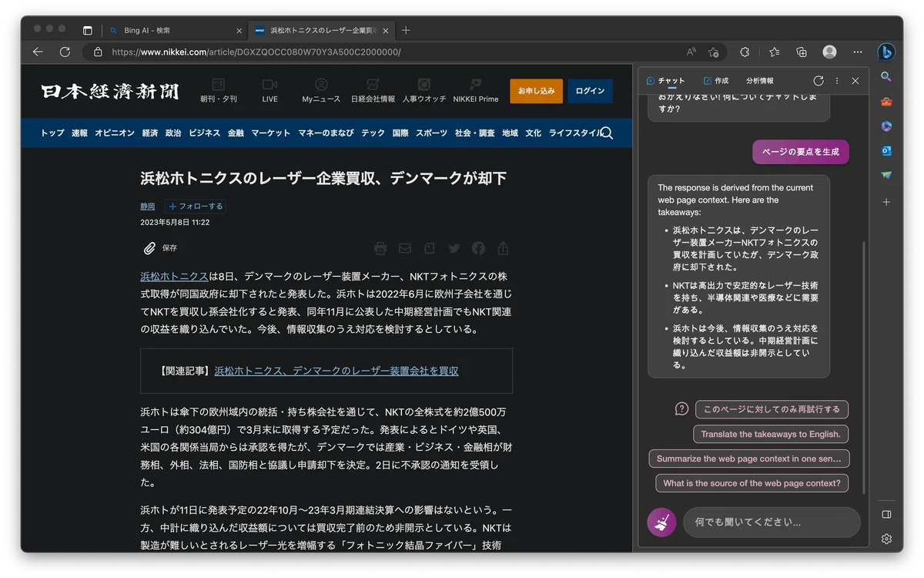Open the tab actions menu icon
The image size is (924, 578).
(87, 30)
